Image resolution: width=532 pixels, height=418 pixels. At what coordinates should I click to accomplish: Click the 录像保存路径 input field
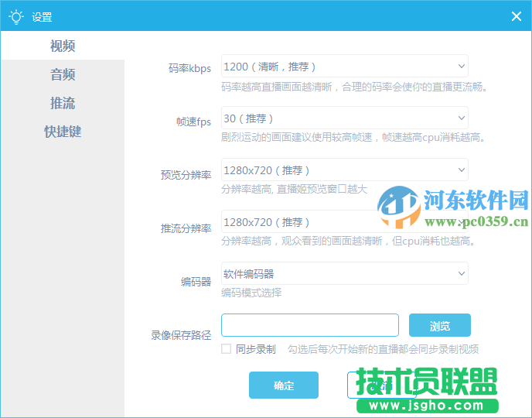tap(310, 325)
